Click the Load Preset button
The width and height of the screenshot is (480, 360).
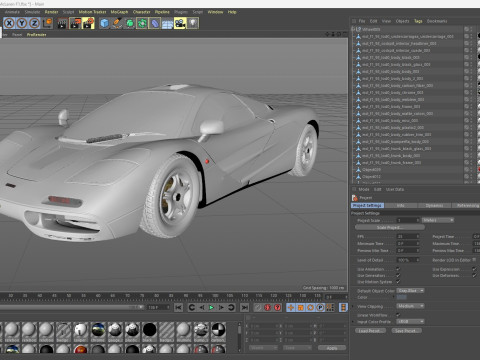[x=370, y=331]
